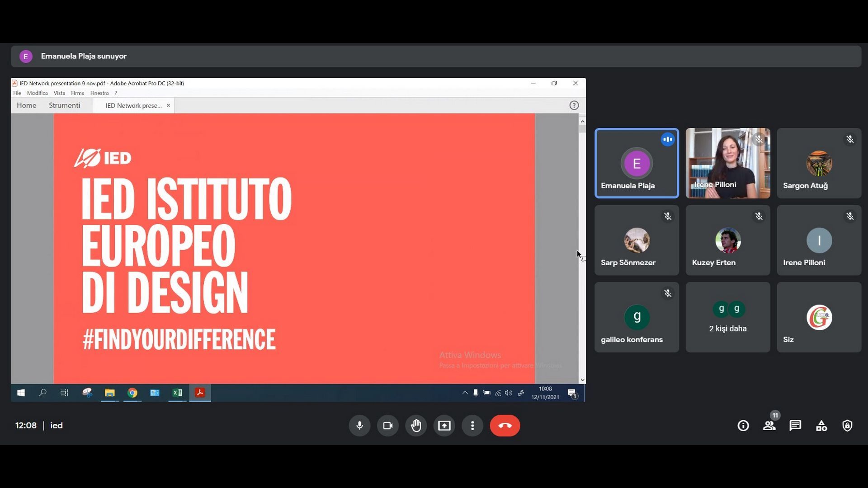Open Finestra menu in Acrobat
The image size is (868, 488).
point(99,93)
